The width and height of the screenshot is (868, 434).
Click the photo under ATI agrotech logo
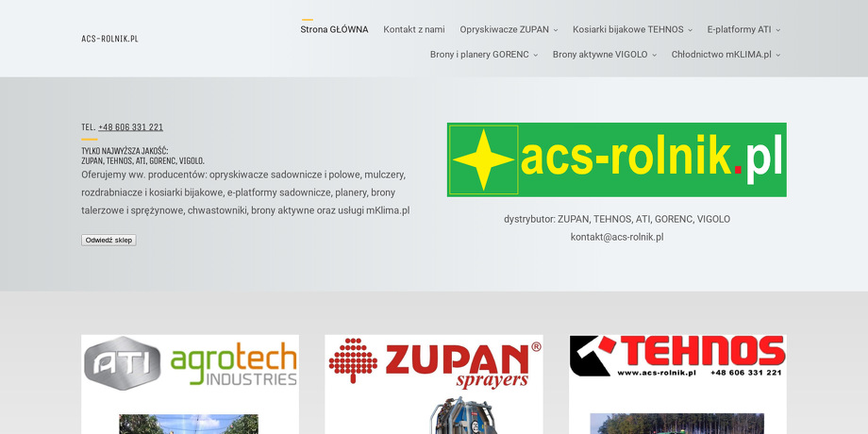pos(188,424)
